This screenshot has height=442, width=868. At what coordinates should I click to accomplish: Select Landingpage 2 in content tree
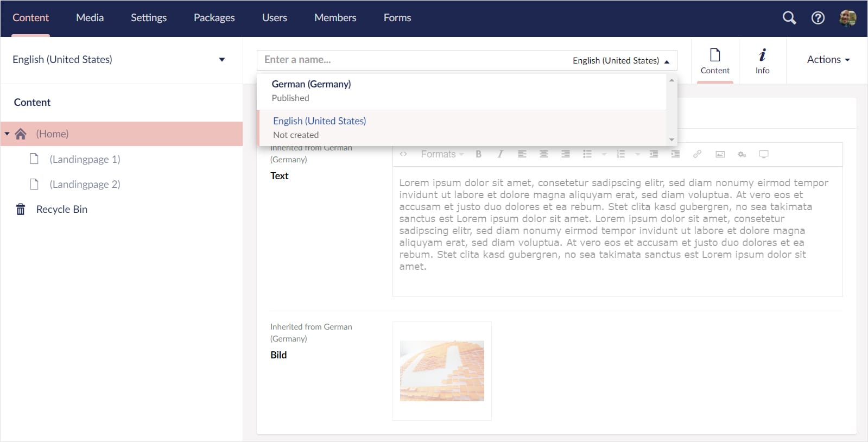85,185
